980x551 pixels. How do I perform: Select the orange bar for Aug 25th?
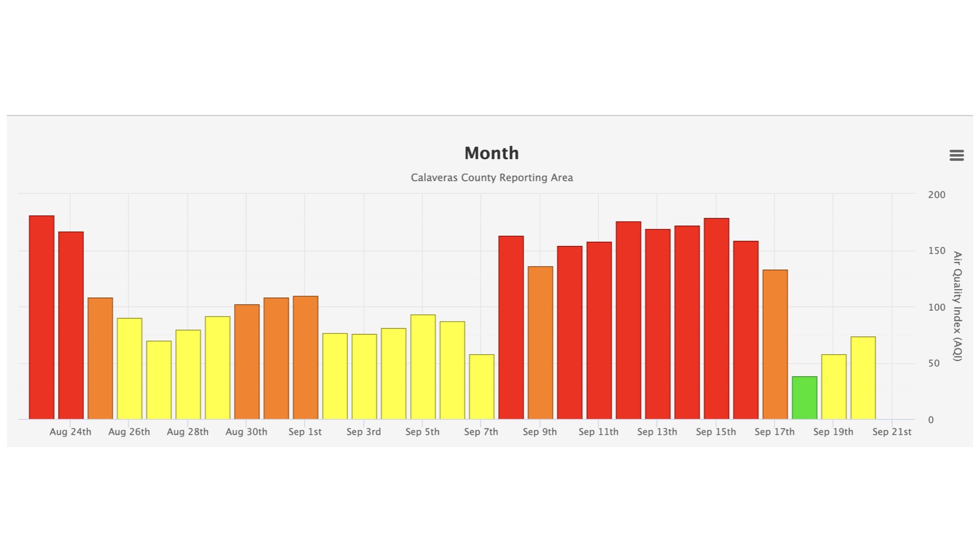point(100,359)
